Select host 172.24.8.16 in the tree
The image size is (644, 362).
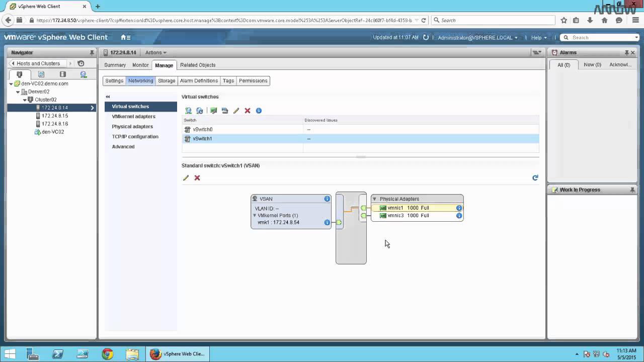[x=55, y=124]
